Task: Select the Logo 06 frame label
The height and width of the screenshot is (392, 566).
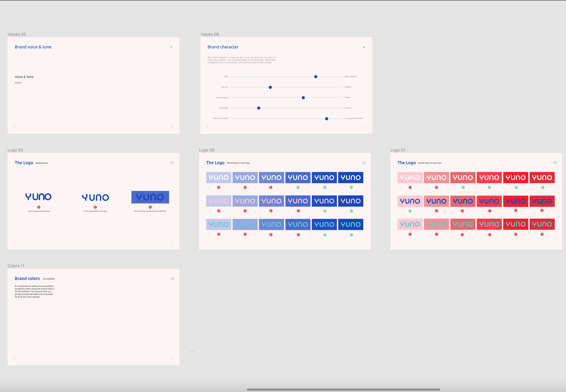Action: pyautogui.click(x=206, y=150)
